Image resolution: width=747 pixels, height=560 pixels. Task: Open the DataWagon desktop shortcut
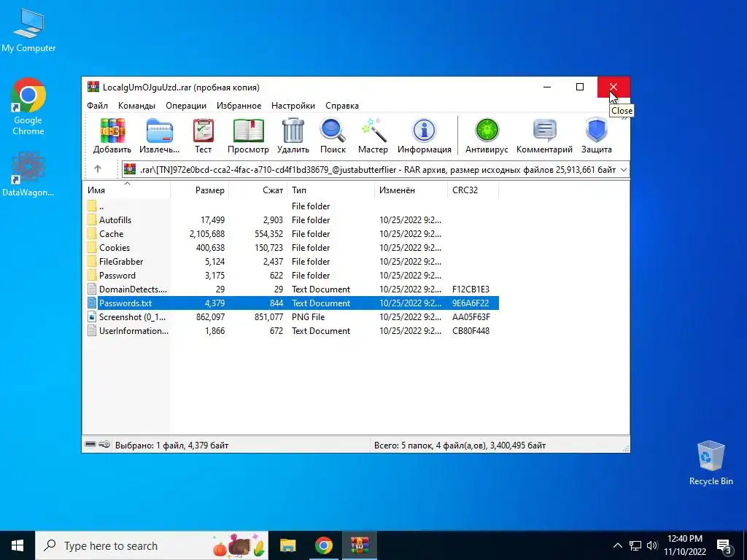click(28, 174)
